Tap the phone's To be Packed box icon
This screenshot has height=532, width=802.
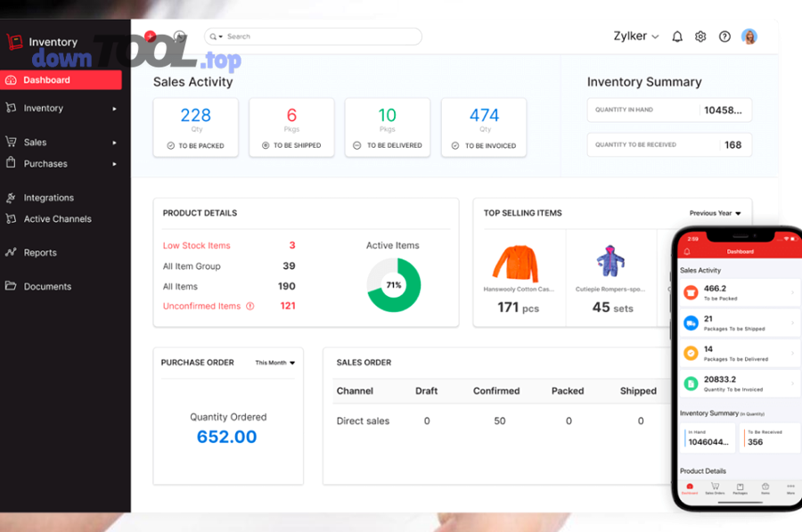point(691,292)
